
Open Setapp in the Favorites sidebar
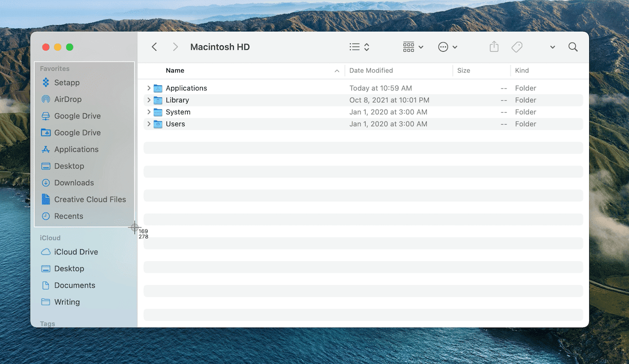66,83
